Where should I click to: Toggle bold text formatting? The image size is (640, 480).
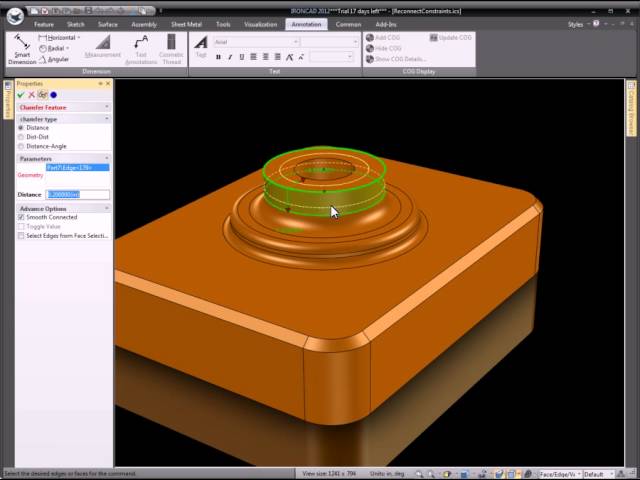click(x=218, y=57)
